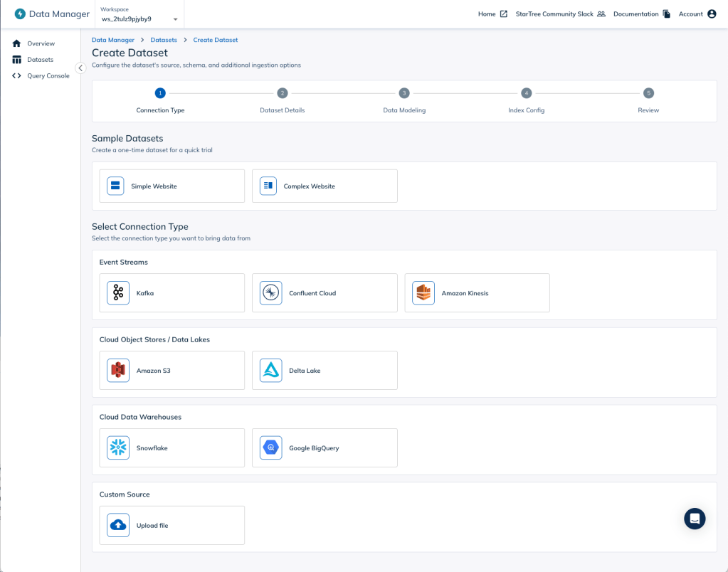The image size is (728, 572).
Task: Jump to step 2 Dataset Details
Action: pyautogui.click(x=283, y=93)
